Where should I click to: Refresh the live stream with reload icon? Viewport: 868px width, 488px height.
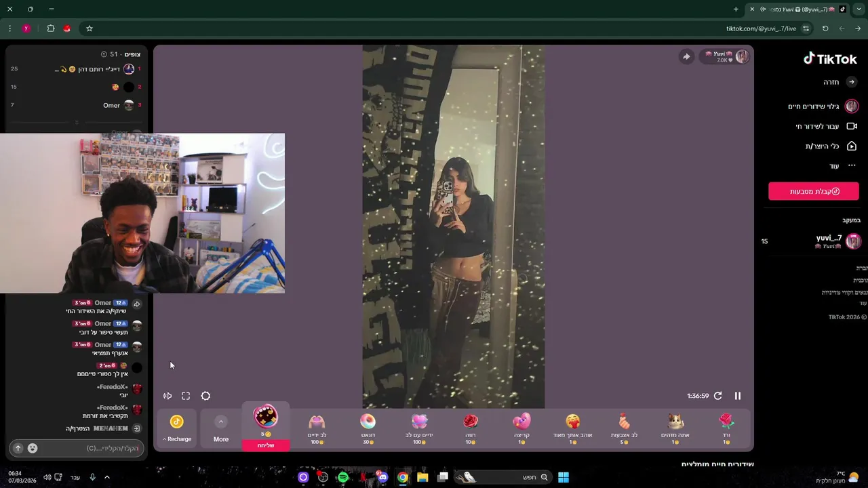point(717,396)
